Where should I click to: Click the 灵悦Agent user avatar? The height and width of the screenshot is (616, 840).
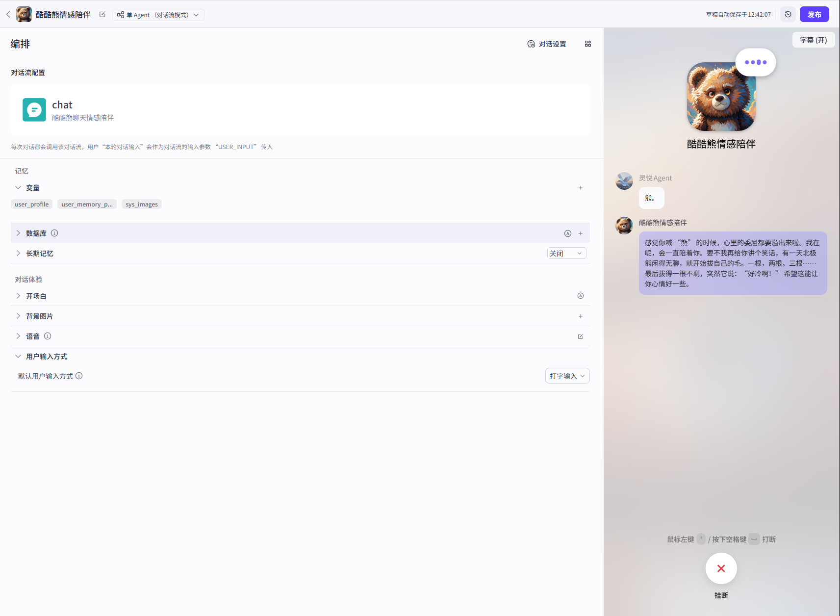[x=624, y=181]
